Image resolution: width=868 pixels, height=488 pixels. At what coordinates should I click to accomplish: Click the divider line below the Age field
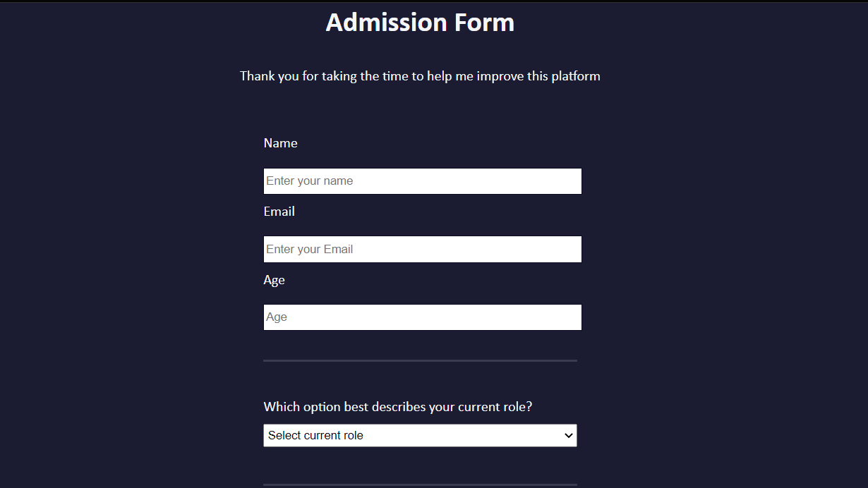click(x=420, y=360)
